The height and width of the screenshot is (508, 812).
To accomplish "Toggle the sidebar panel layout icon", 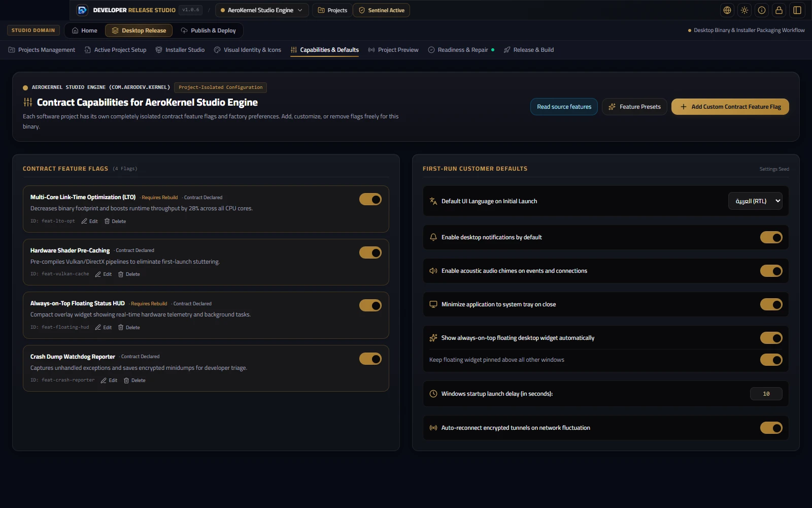I will click(797, 10).
